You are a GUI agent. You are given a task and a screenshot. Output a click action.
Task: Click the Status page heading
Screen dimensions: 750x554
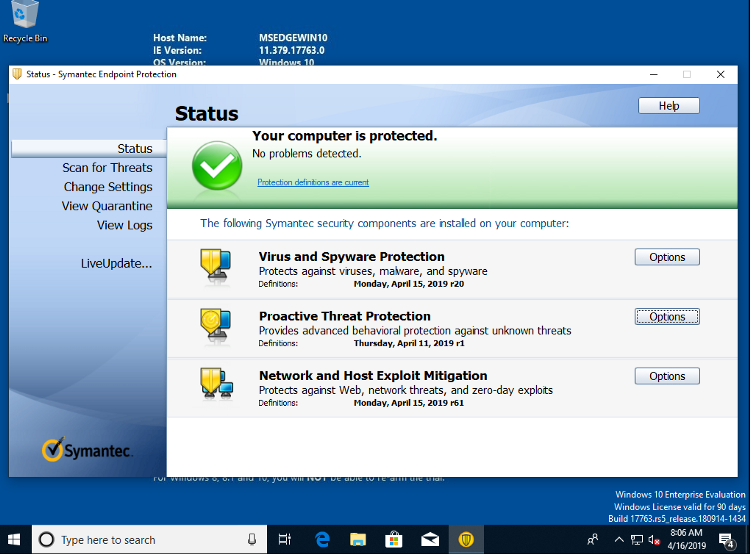[207, 114]
